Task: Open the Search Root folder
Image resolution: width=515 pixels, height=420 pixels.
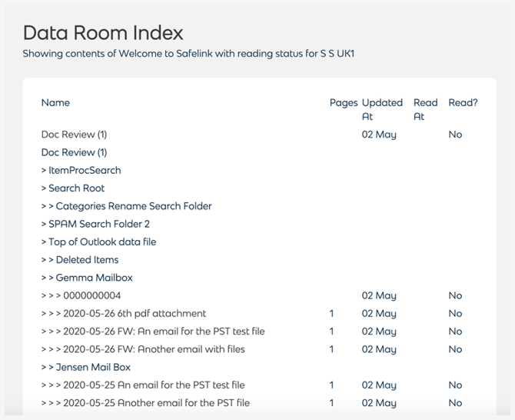Action: (x=77, y=188)
